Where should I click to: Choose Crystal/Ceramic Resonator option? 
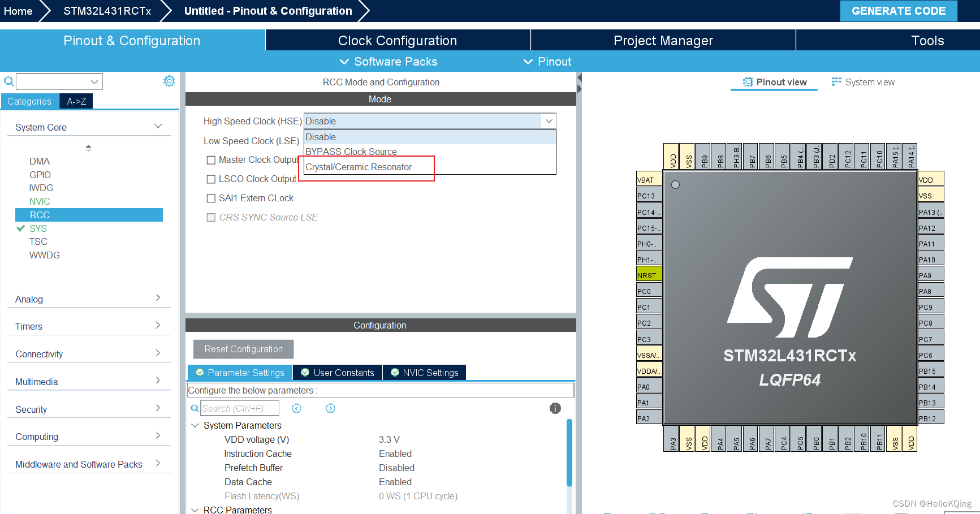click(430, 167)
